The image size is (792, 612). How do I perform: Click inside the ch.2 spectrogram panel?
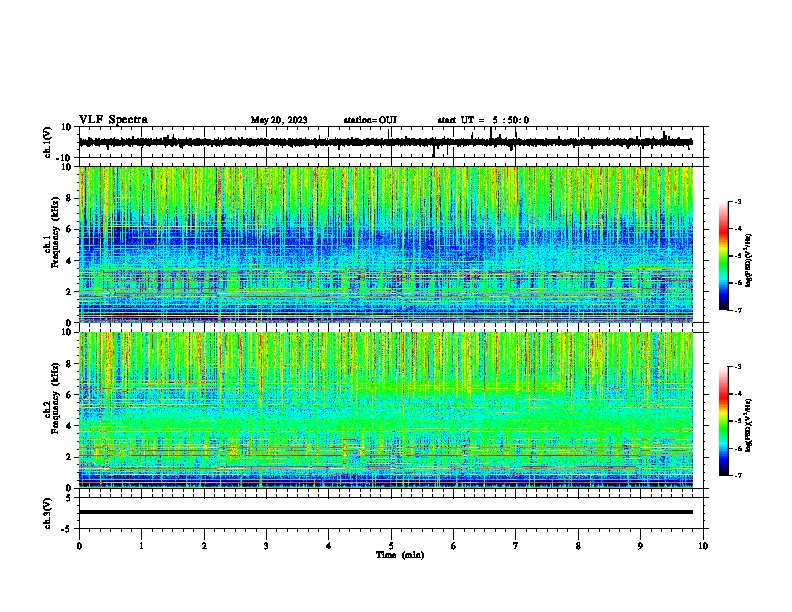[x=385, y=410]
